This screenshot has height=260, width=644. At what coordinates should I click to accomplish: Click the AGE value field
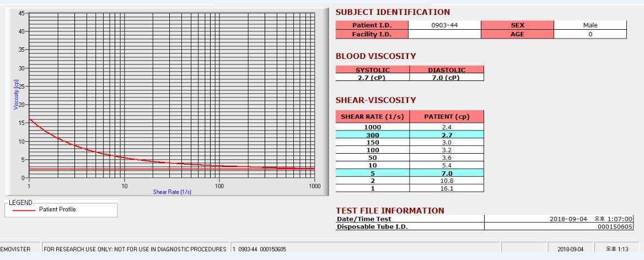590,35
